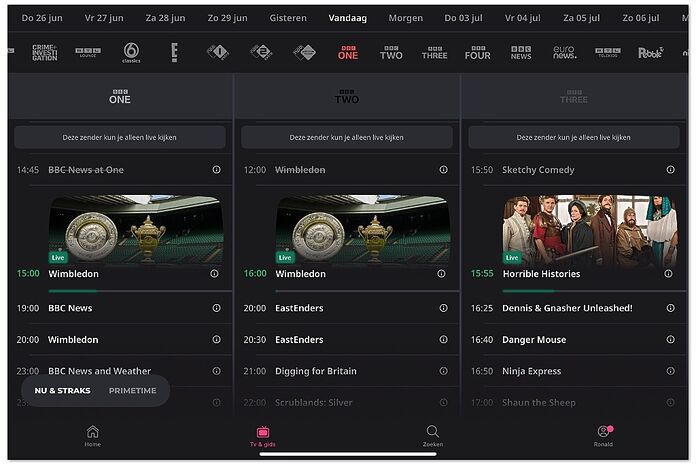Switch to Primetime view
The width and height of the screenshot is (696, 464).
click(132, 390)
